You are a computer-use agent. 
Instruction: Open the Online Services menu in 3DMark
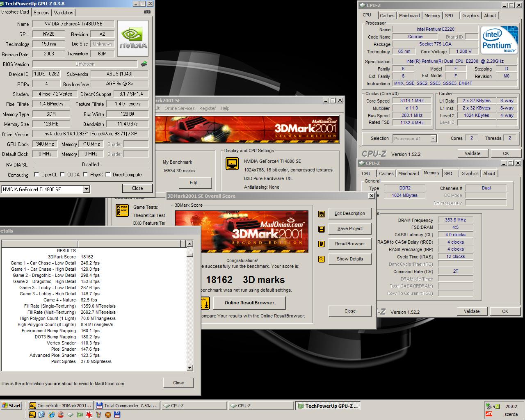click(180, 108)
